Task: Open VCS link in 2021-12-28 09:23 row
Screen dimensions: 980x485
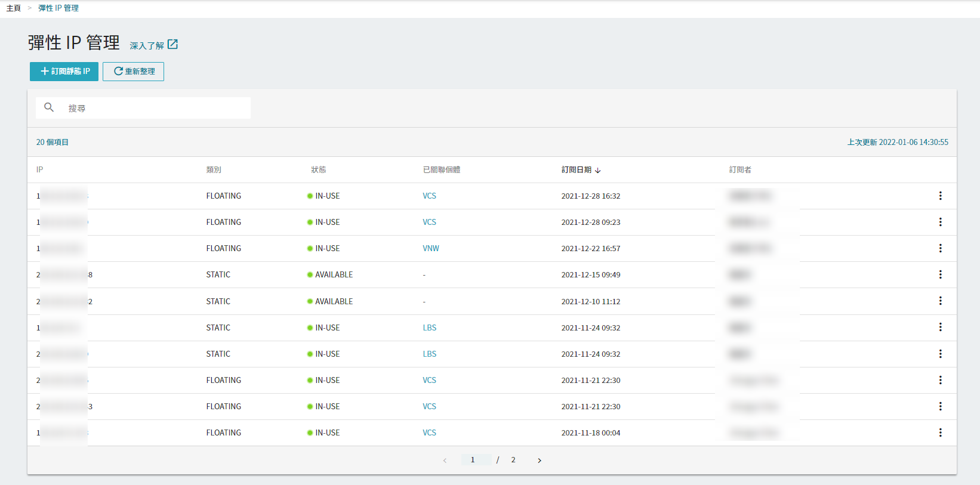Action: [x=429, y=222]
